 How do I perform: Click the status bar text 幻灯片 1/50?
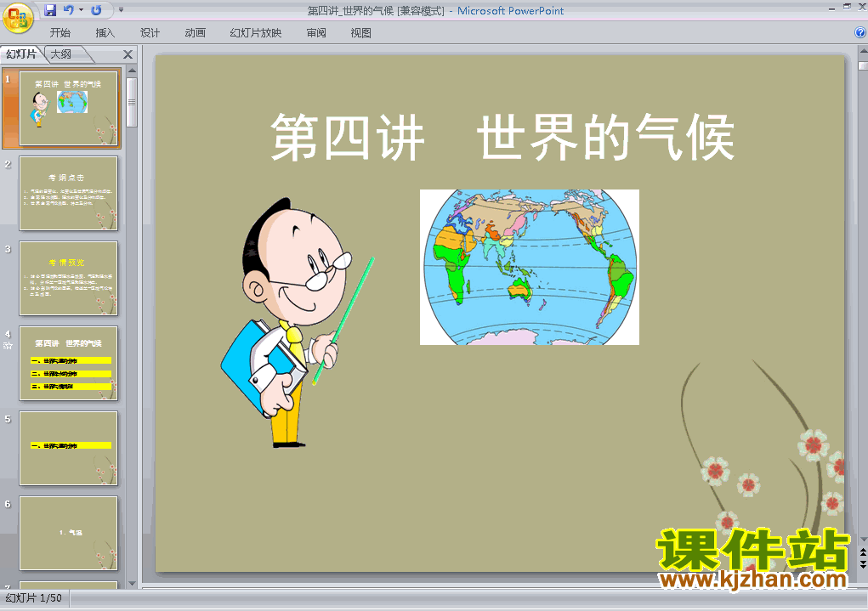click(x=34, y=597)
